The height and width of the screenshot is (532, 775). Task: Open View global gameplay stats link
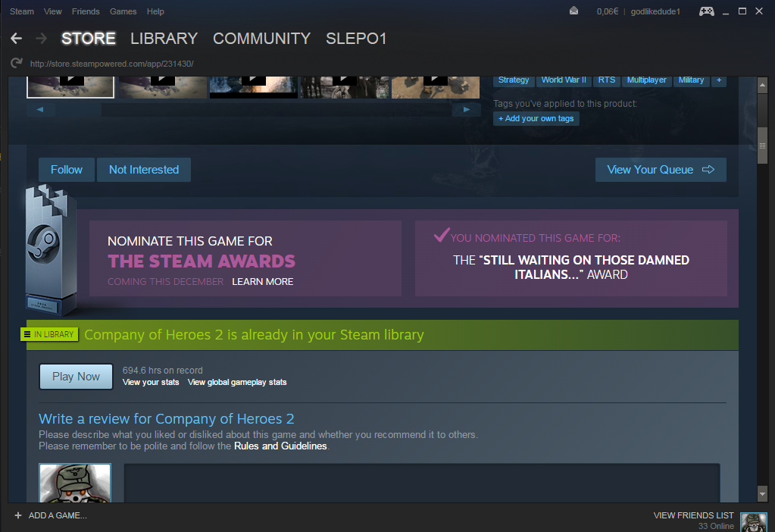(x=237, y=382)
